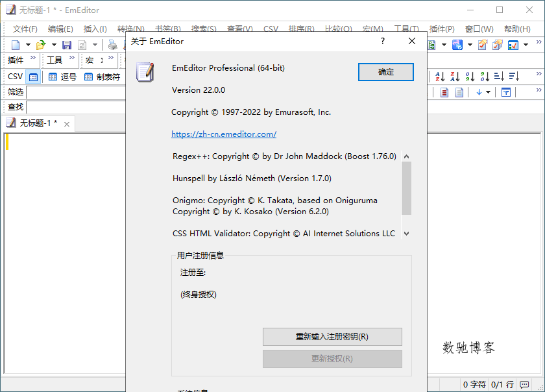Click the Hunspell by László Németh line
The width and height of the screenshot is (545, 392).
(252, 178)
